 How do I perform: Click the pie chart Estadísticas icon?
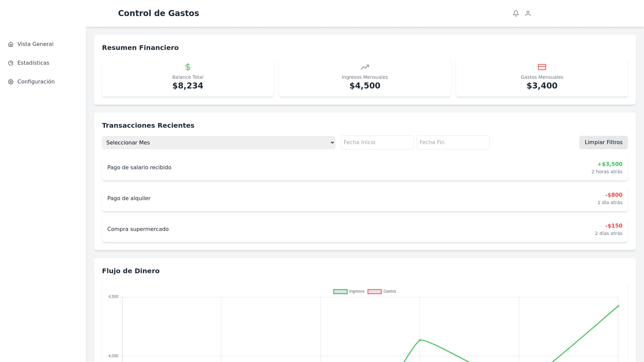[11, 63]
